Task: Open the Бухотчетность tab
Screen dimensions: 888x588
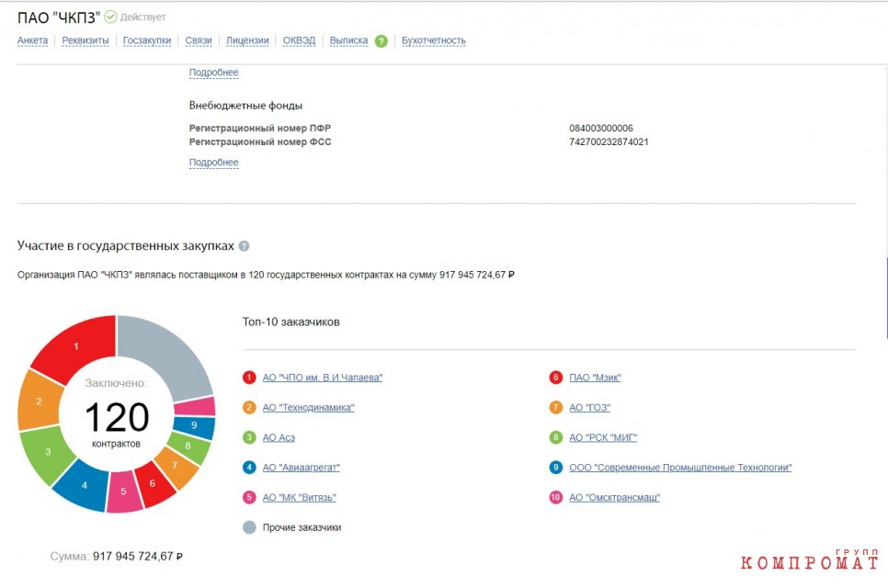Action: point(433,40)
